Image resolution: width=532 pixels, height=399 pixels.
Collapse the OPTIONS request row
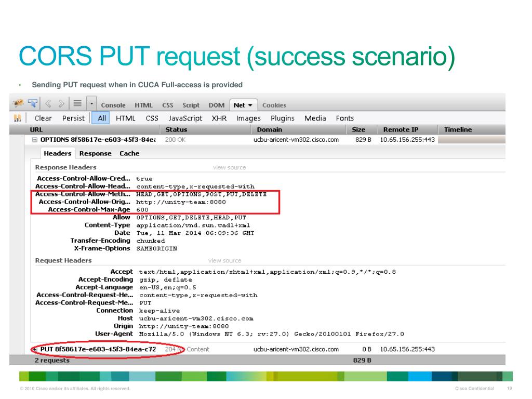pyautogui.click(x=35, y=140)
